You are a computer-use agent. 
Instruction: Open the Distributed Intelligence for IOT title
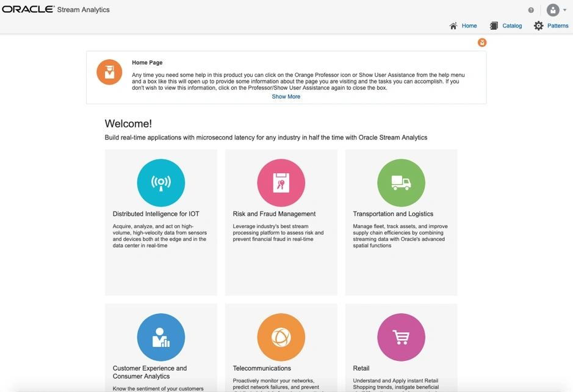point(156,214)
